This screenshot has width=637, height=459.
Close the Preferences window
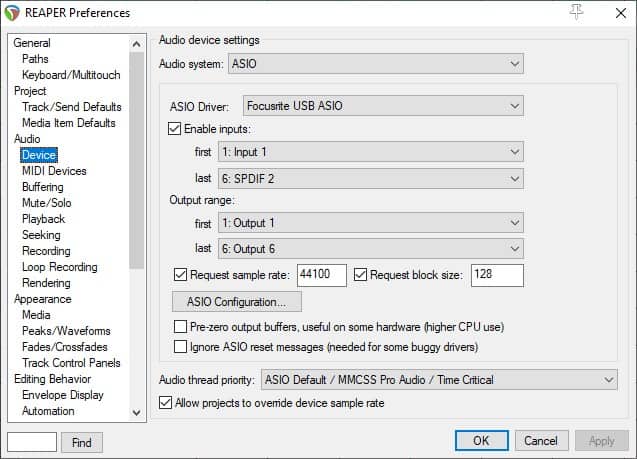coord(620,13)
